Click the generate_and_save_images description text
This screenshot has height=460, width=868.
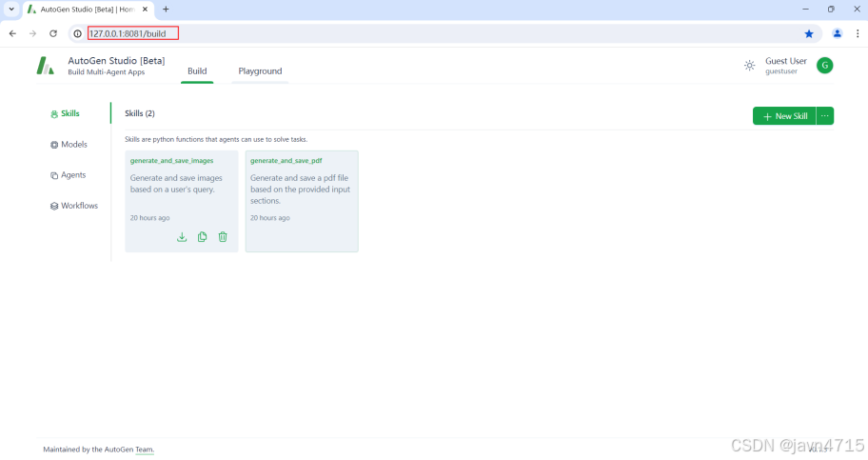[176, 184]
